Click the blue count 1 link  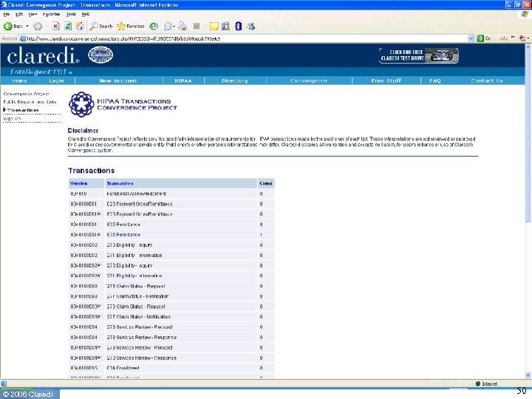(261, 235)
